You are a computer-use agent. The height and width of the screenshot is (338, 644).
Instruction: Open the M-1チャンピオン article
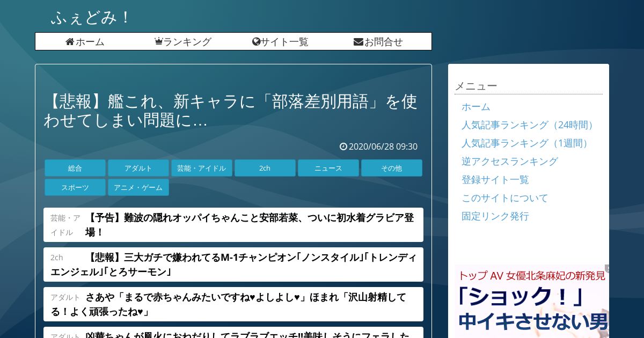[x=233, y=264]
